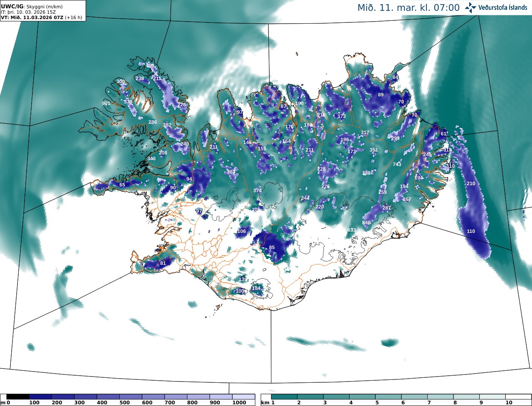The height and width of the screenshot is (406, 532).
Task: Click the 339 visibility value on the map
Action: click(x=128, y=102)
